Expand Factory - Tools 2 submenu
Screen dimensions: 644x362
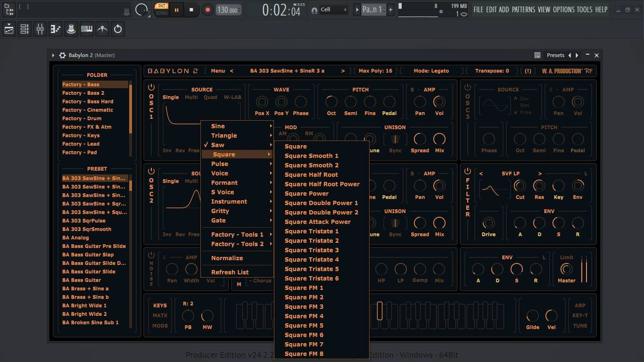coord(237,244)
